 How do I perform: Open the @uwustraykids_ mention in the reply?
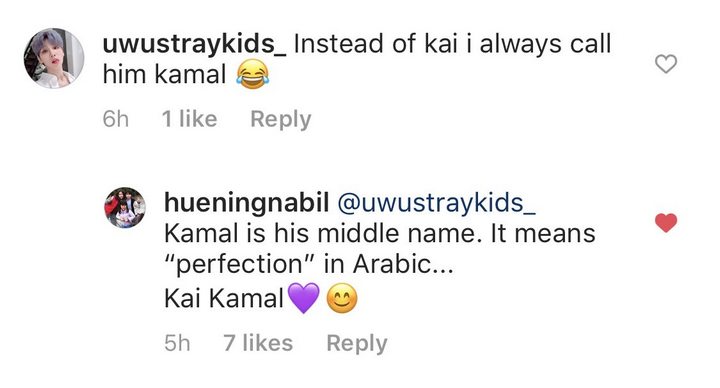tap(436, 203)
